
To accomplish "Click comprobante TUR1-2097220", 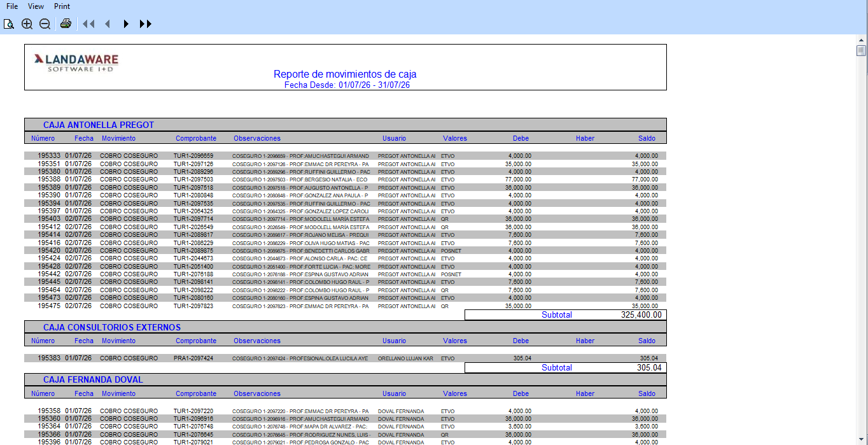I will (x=193, y=411).
